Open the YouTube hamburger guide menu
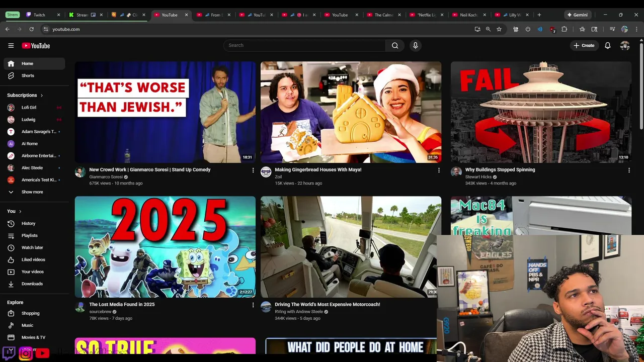Image resolution: width=644 pixels, height=362 pixels. (x=11, y=45)
